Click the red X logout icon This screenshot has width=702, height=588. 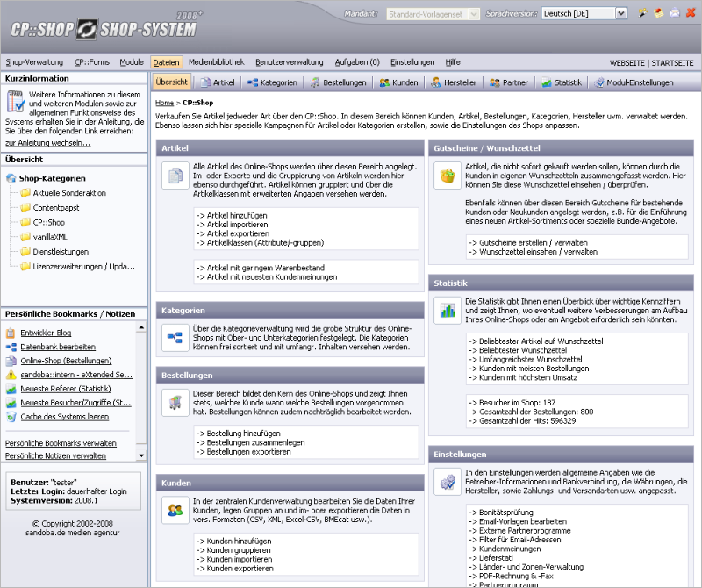[x=691, y=13]
